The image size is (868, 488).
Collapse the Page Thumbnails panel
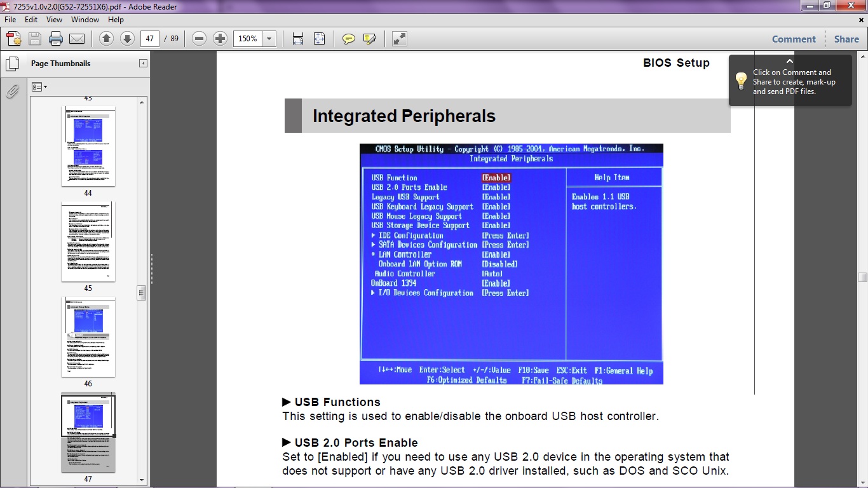coord(143,64)
